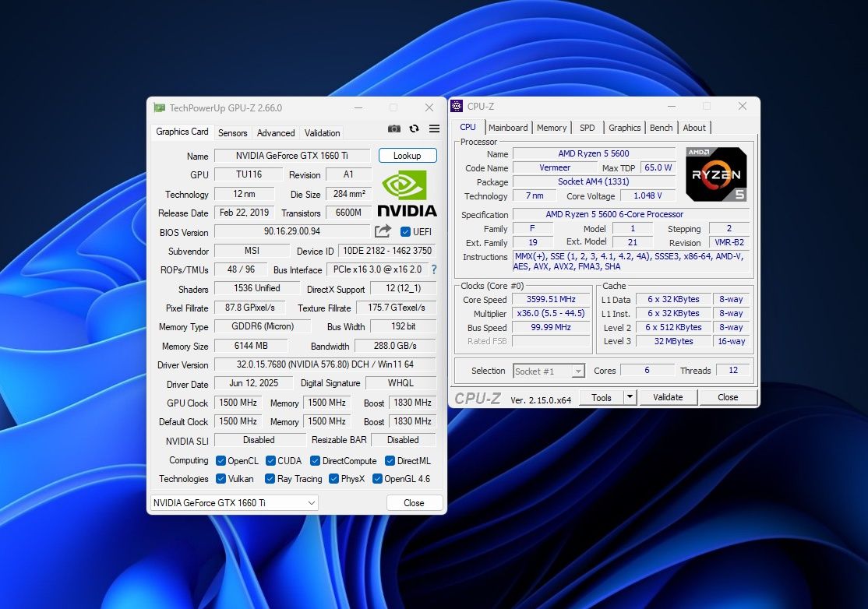This screenshot has height=609, width=868.
Task: Toggle the OpenCL checkbox
Action: click(x=221, y=461)
